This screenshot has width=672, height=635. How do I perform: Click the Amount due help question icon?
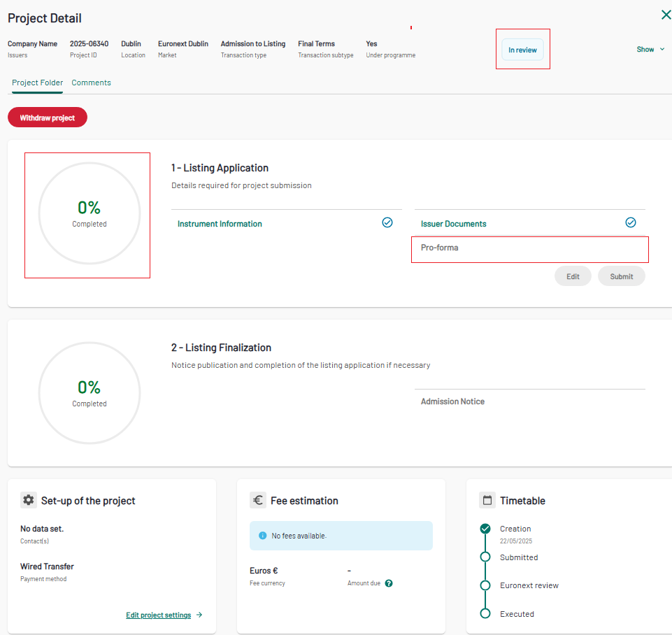pyautogui.click(x=389, y=583)
